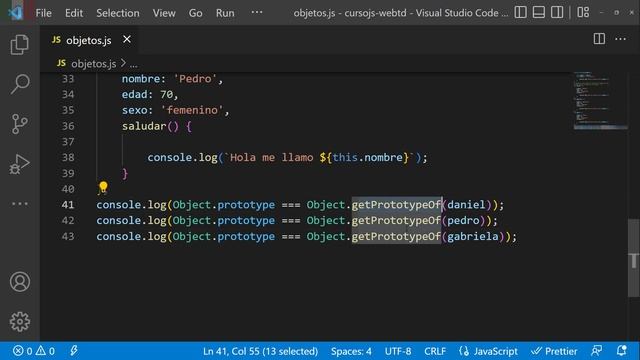Click 'daniel' argument on line 41

(466, 205)
